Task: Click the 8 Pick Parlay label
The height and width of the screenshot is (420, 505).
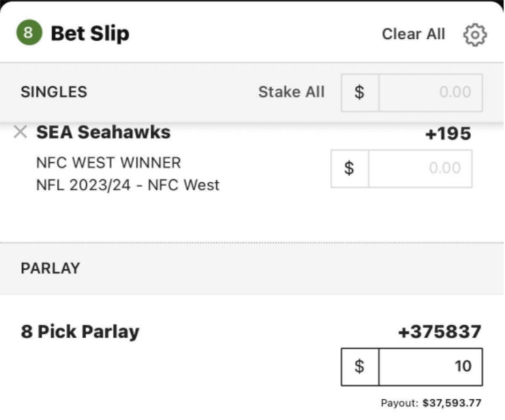Action: 80,331
